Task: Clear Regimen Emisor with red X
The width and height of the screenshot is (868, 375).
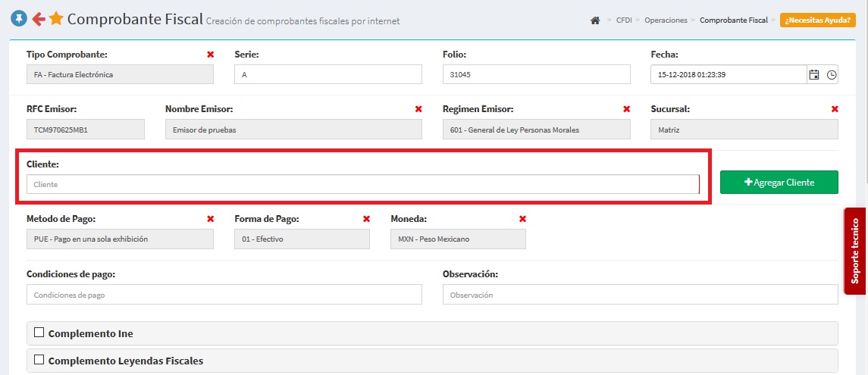Action: tap(626, 109)
